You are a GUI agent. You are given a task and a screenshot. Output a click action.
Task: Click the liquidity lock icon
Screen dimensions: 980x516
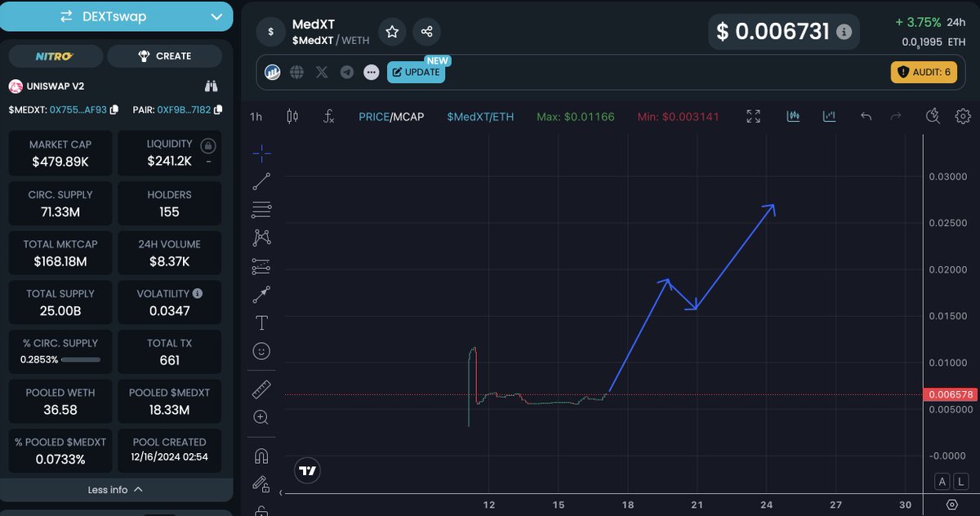208,146
